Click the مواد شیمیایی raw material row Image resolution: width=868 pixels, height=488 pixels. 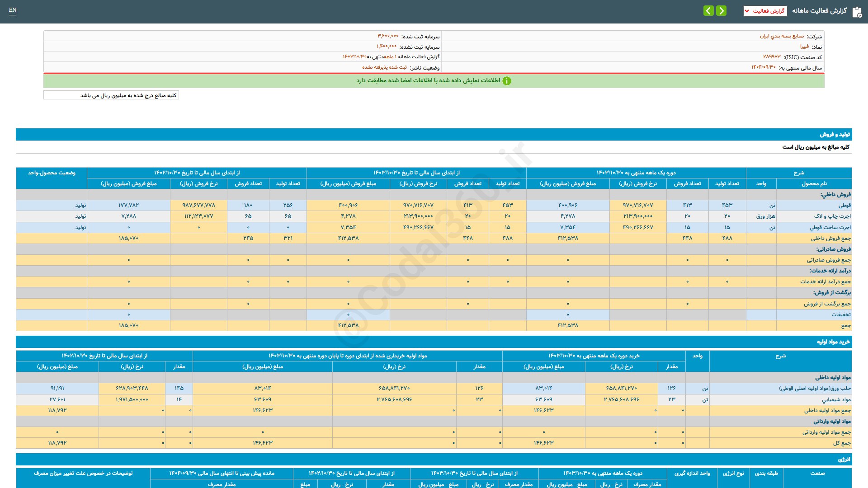click(x=836, y=400)
